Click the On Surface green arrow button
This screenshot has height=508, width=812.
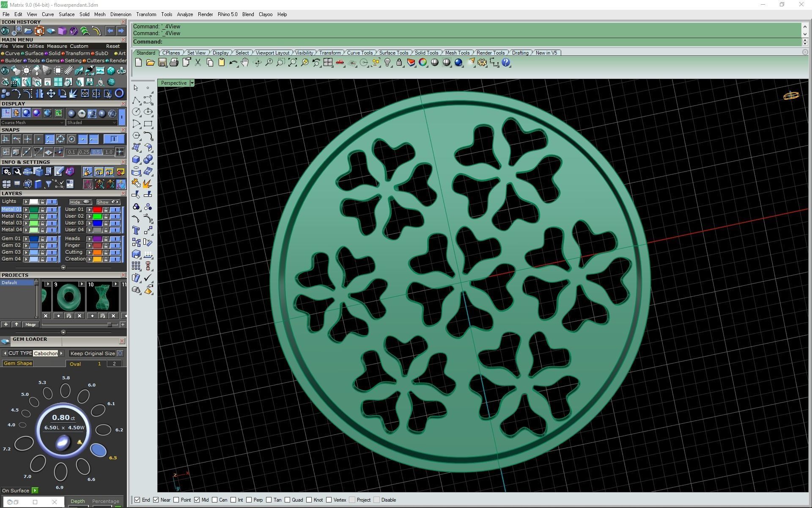coord(35,491)
